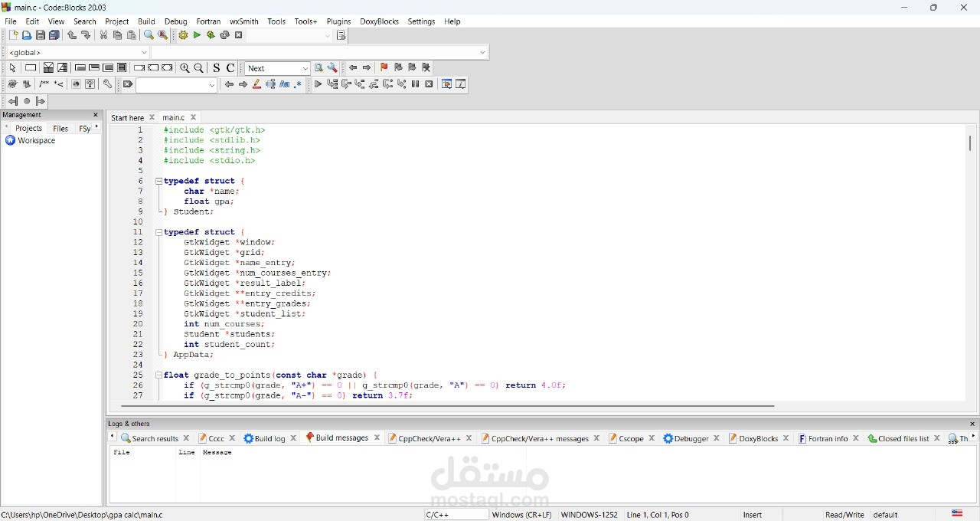Click the C/C++ language field in status bar

[456, 515]
